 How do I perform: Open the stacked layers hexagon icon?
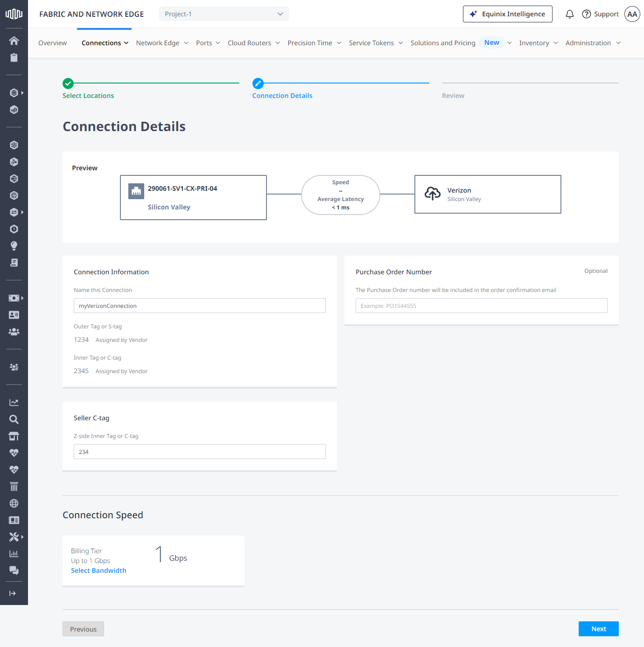tap(14, 93)
